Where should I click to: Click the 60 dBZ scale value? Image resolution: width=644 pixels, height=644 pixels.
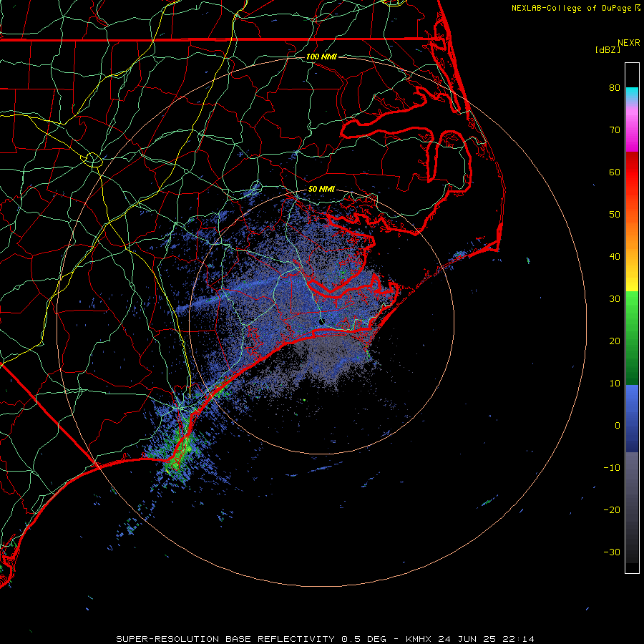coord(615,172)
